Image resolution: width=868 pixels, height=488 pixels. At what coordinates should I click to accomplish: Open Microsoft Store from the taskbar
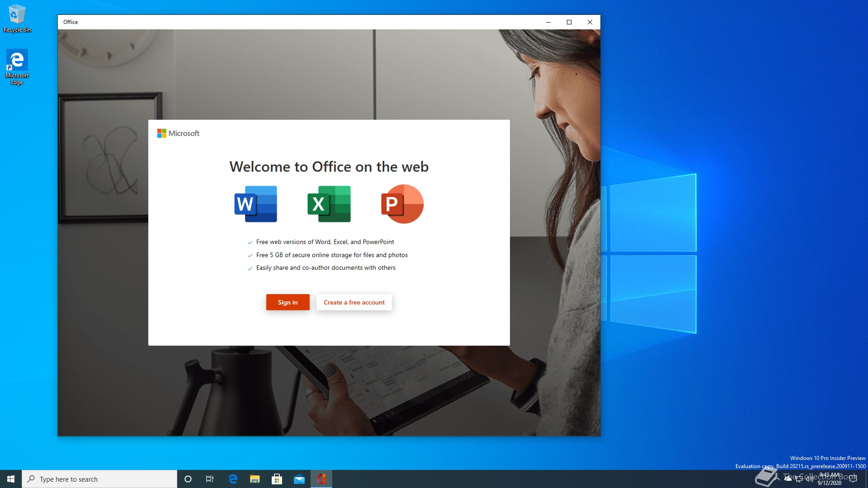[277, 479]
